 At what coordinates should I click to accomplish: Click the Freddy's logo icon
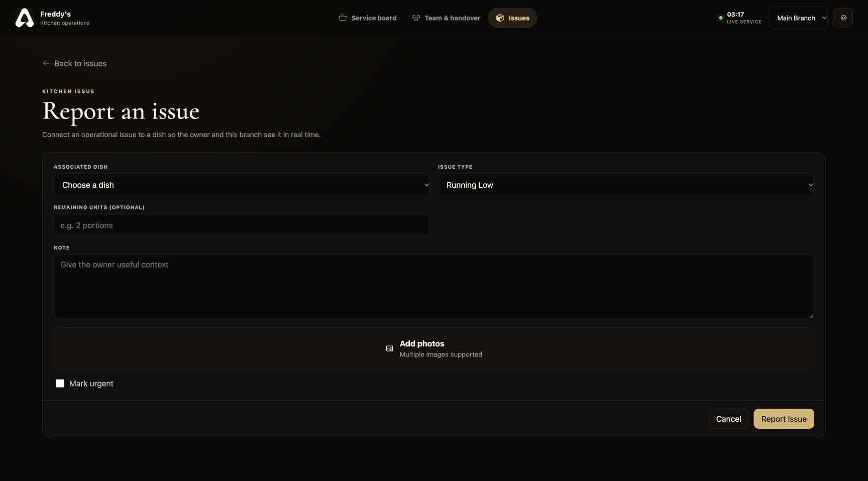25,18
